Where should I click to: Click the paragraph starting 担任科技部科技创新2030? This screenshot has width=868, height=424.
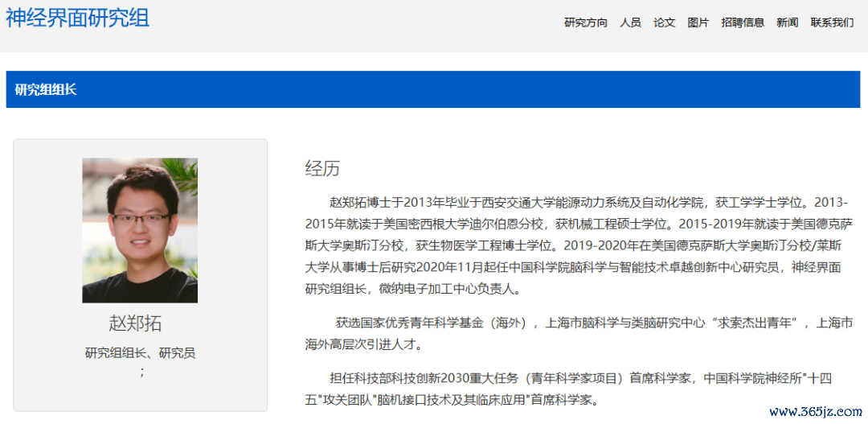[x=568, y=389]
